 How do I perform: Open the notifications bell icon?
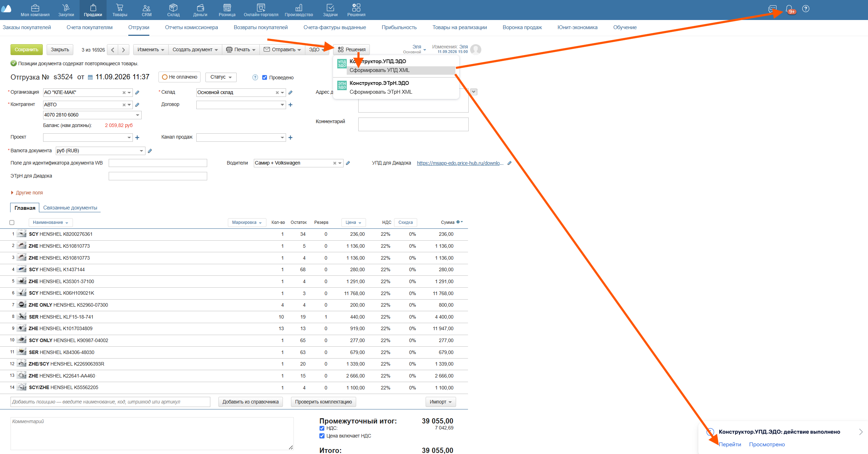tap(789, 9)
